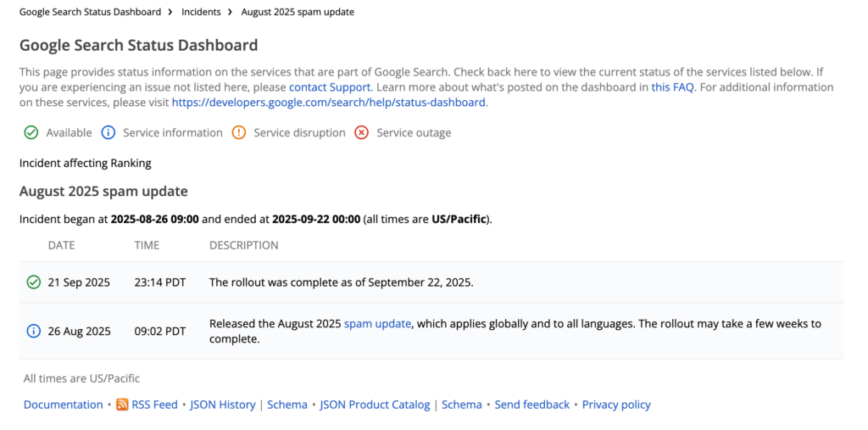Click green checkmark icon beside 21 Sep 2025
Image resolution: width=868 pixels, height=430 pixels.
click(x=33, y=282)
